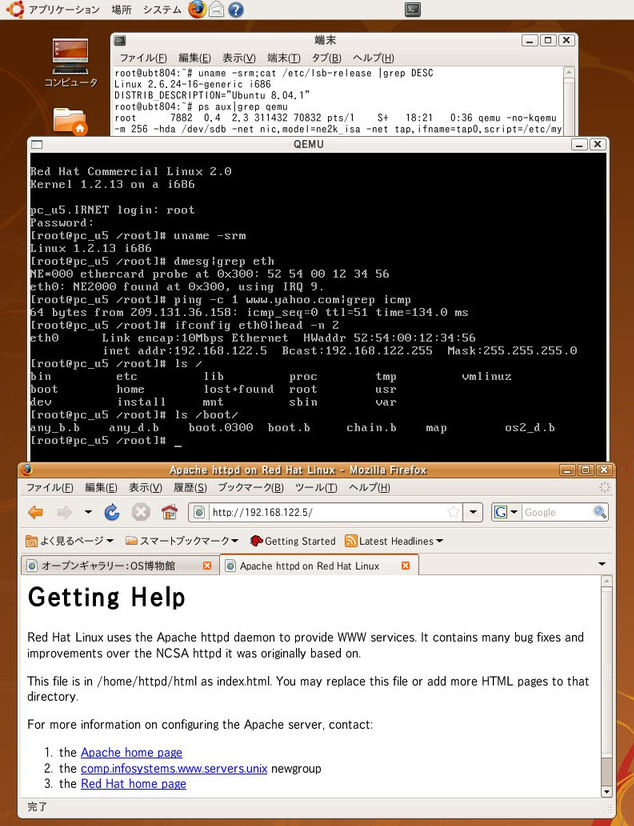Click the page icon in the URL bar

[x=199, y=512]
